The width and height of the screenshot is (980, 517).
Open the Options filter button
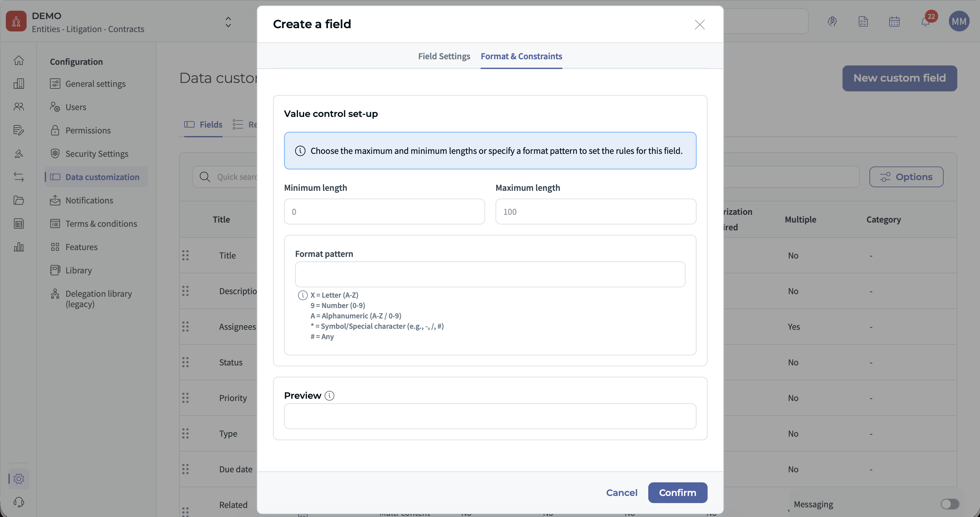(906, 177)
